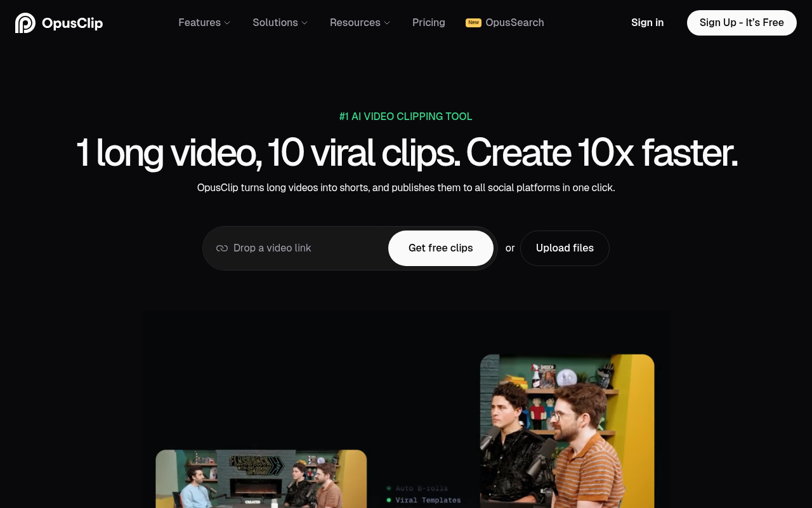Click the Sign in link
This screenshot has height=508, width=812.
coord(647,22)
